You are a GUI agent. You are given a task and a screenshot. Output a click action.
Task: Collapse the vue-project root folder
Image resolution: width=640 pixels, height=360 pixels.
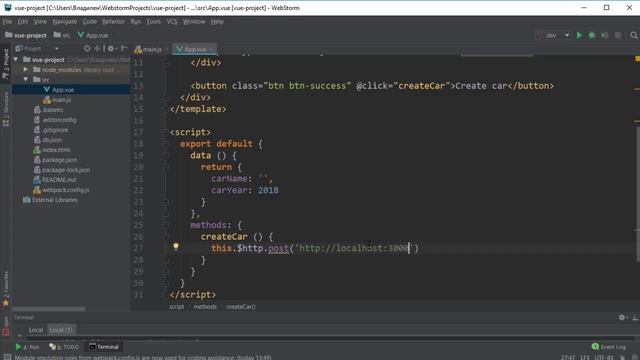(x=16, y=60)
